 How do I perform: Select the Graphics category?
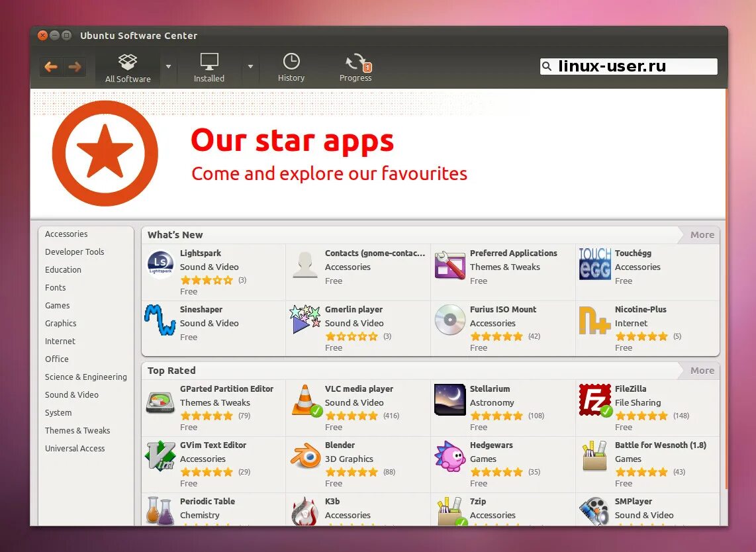coord(61,323)
